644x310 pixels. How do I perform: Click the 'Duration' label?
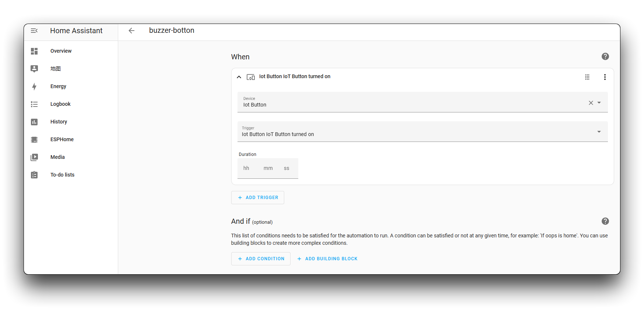click(x=247, y=154)
